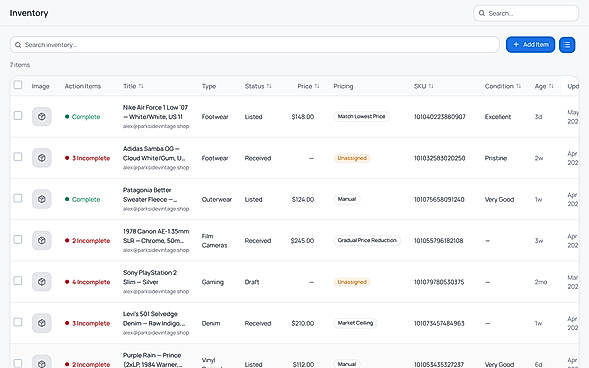The image size is (589, 368).
Task: Open the Levi's 501 Selvedge Denim title
Action: pos(154,318)
